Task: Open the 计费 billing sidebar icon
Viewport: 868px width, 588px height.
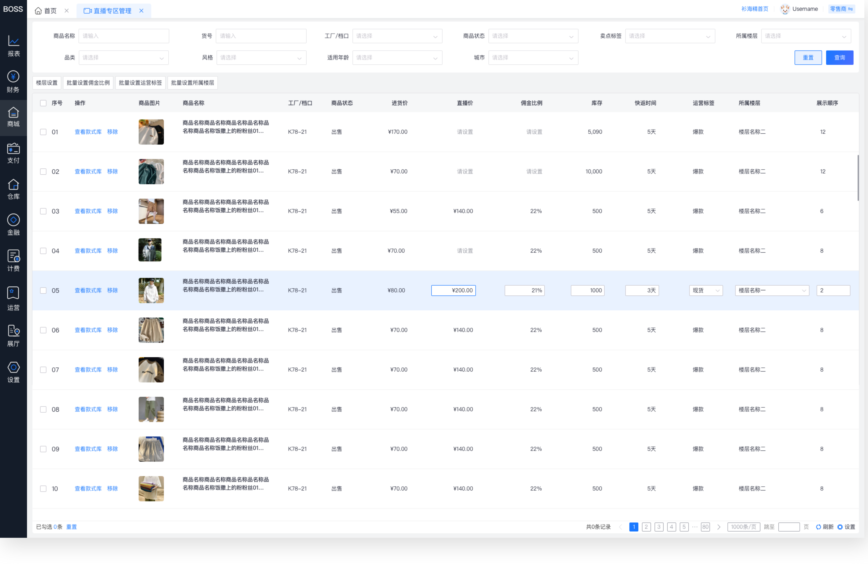Action: 13,260
